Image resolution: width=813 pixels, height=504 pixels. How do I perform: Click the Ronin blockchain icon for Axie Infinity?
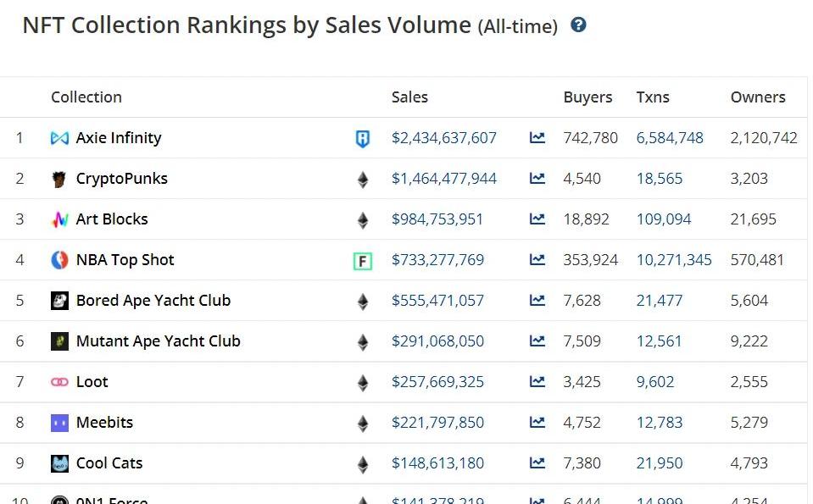pyautogui.click(x=363, y=138)
